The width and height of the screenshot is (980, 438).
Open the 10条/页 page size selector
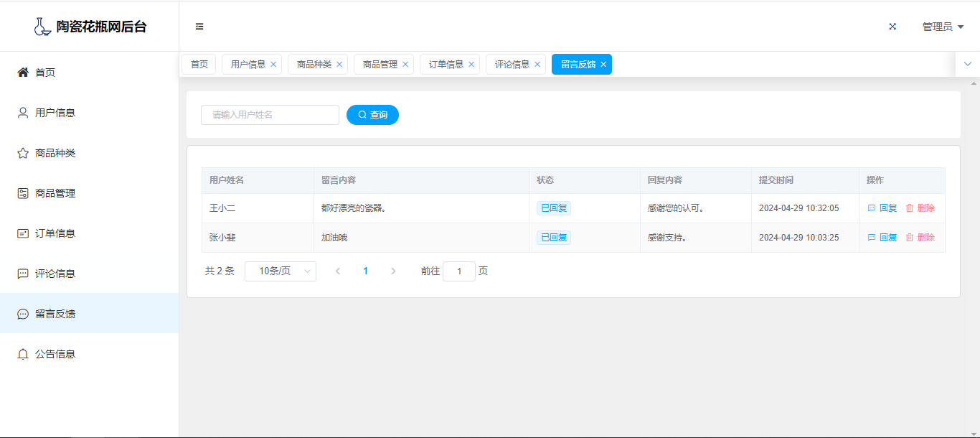pyautogui.click(x=280, y=271)
